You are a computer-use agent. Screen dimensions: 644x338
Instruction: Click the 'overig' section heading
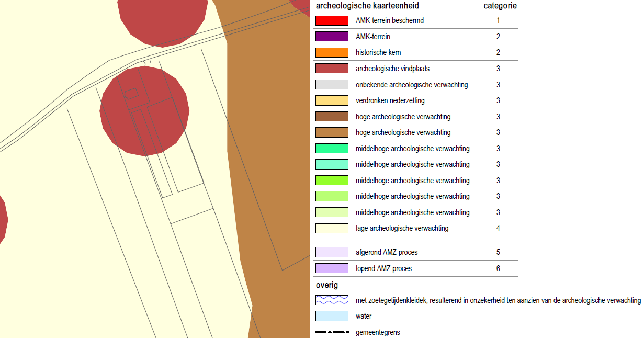[x=327, y=286]
